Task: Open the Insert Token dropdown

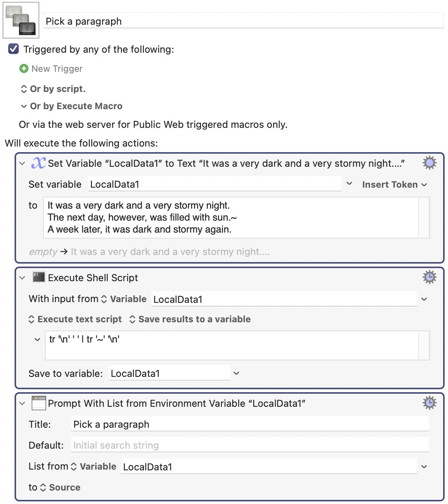Action: (x=394, y=185)
